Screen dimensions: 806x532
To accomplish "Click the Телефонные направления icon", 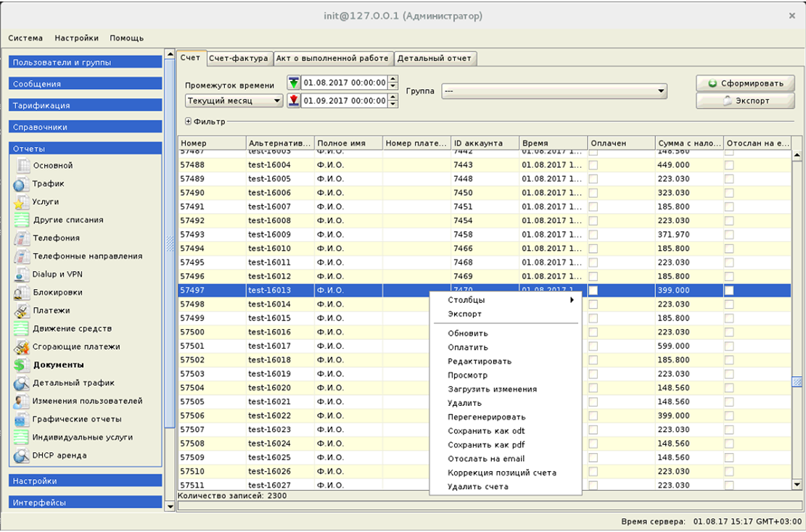I will (22, 257).
